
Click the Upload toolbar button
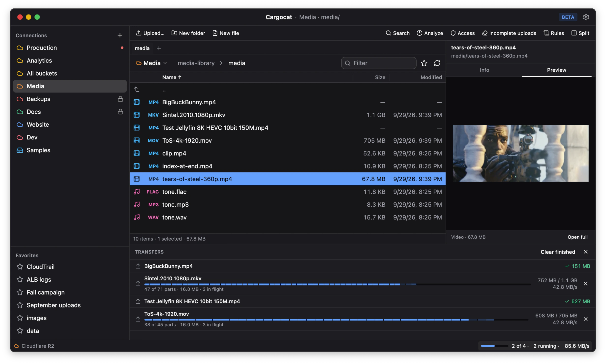(x=150, y=33)
